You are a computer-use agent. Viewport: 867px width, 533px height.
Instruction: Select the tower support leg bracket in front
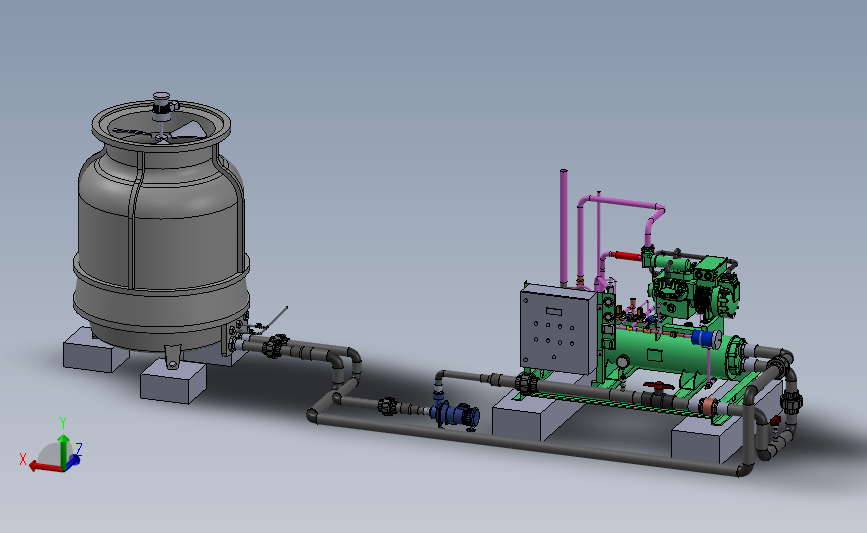coord(173,356)
